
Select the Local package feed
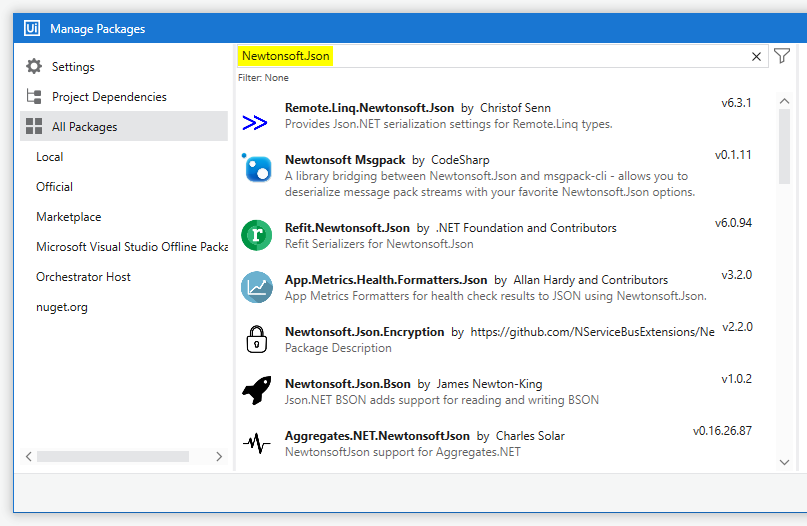(49, 156)
